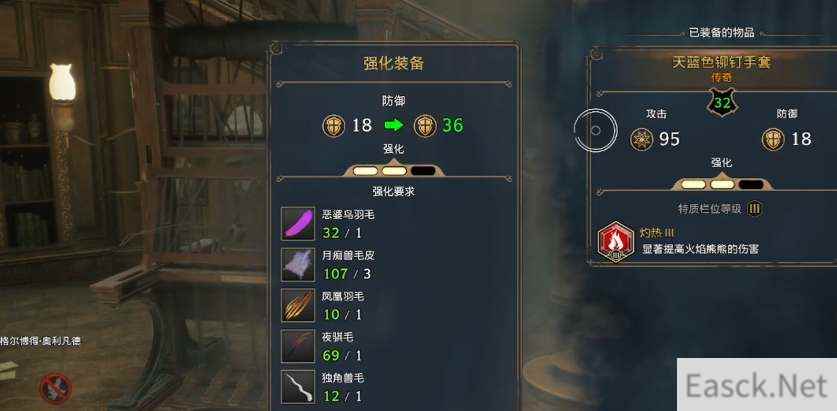Click the 强化装备 panel title
This screenshot has width=837, height=411.
(394, 63)
